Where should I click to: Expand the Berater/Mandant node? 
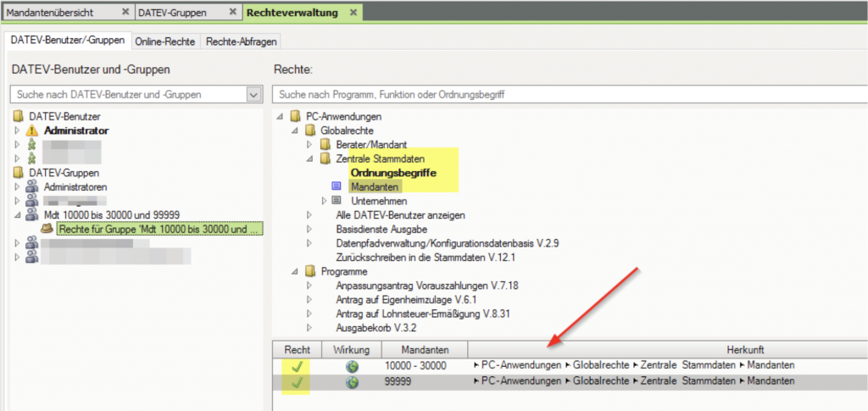coord(309,145)
